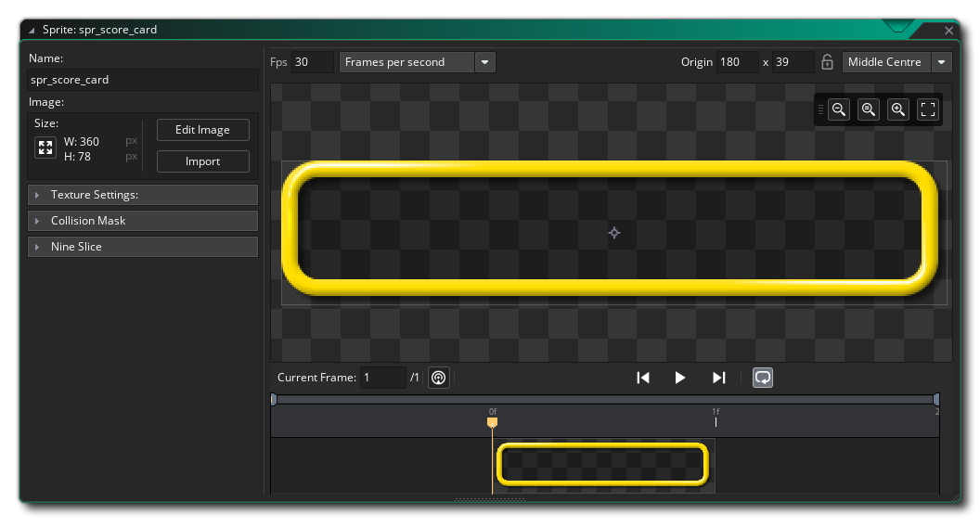Select the frame thumbnail in the timeline
980x527 pixels.
[603, 464]
